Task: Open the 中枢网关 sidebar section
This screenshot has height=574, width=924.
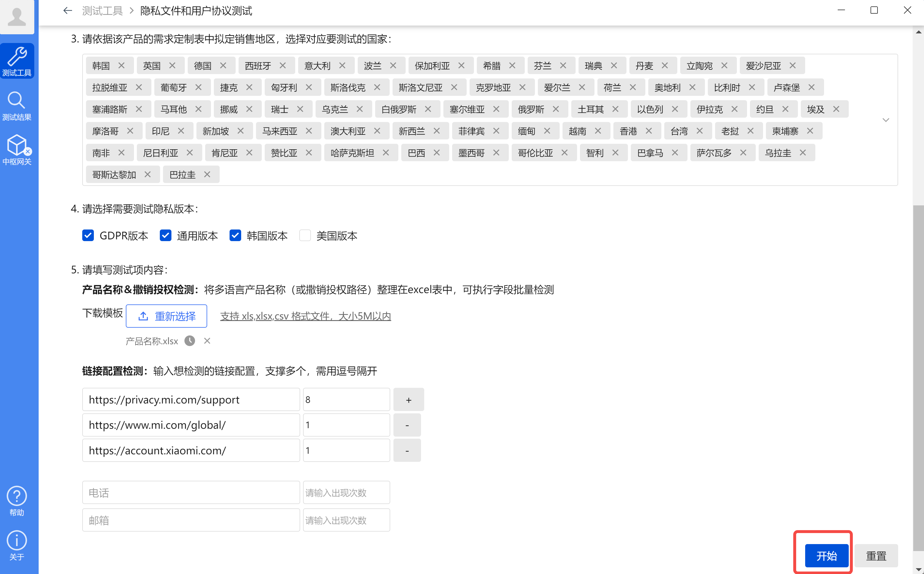Action: tap(17, 150)
